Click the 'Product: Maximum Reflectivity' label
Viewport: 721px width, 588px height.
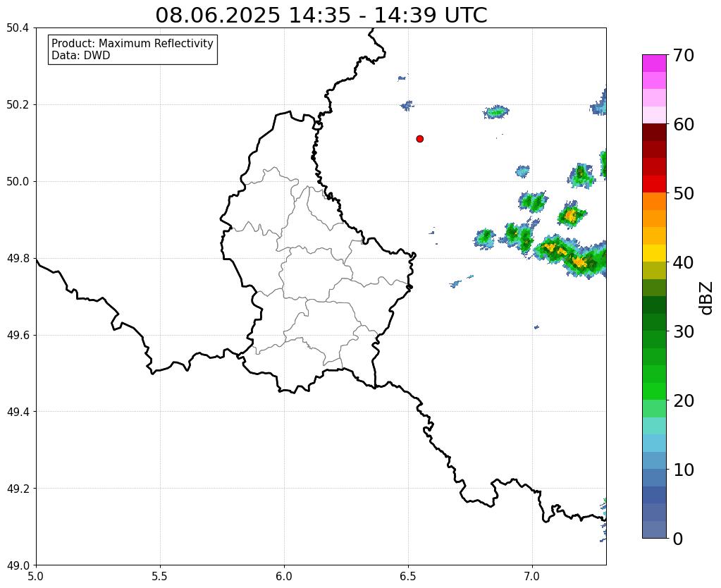[x=132, y=43]
